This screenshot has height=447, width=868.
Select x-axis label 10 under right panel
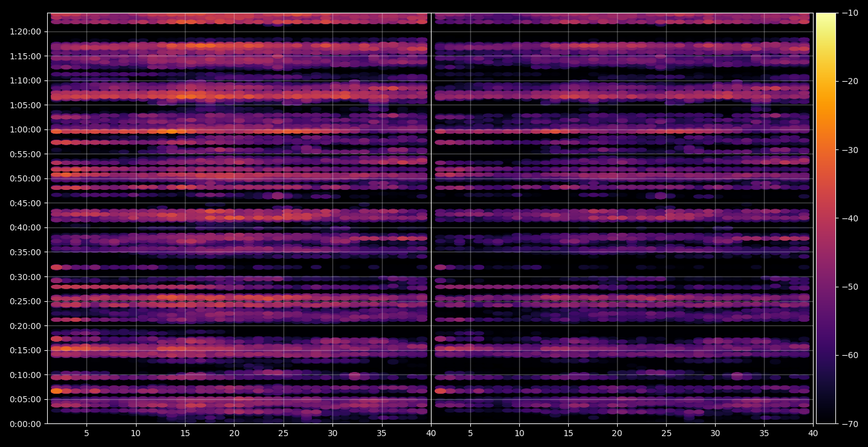(x=519, y=434)
